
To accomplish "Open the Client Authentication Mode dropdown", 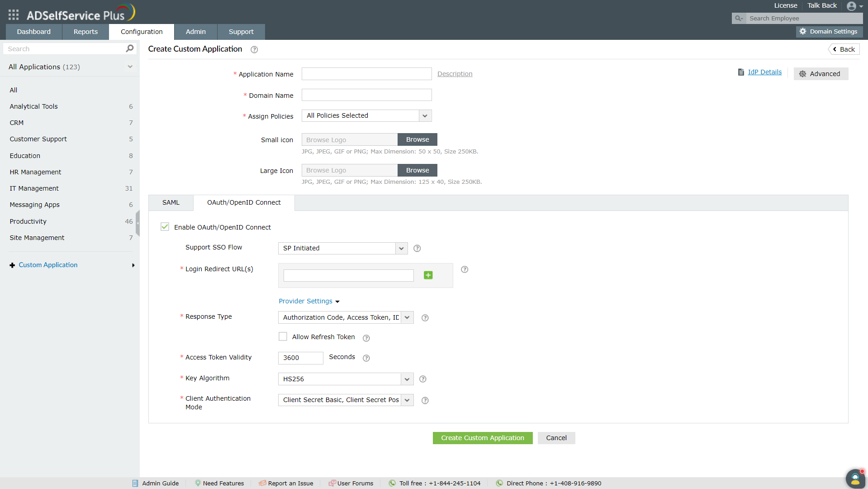I will pyautogui.click(x=346, y=400).
